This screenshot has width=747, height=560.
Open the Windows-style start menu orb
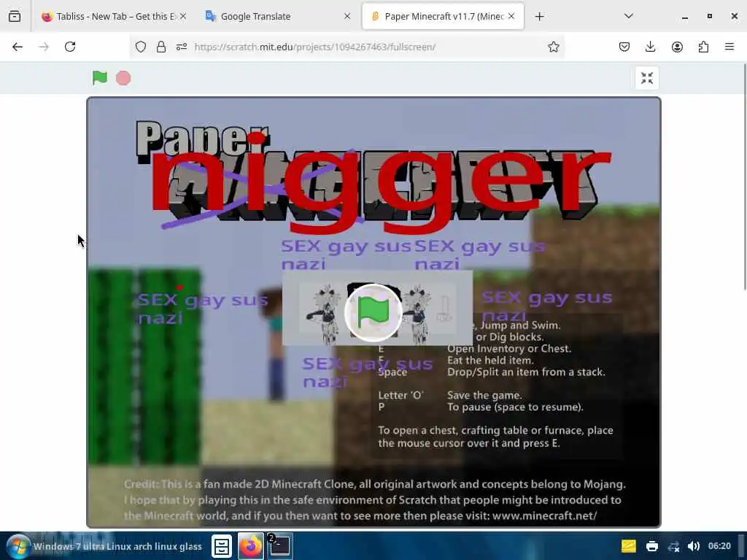[18, 546]
